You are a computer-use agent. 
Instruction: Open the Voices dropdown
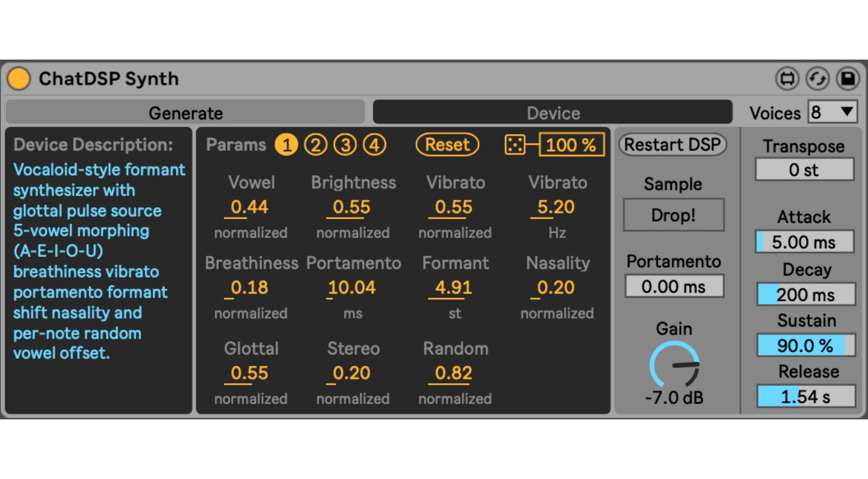pyautogui.click(x=832, y=112)
